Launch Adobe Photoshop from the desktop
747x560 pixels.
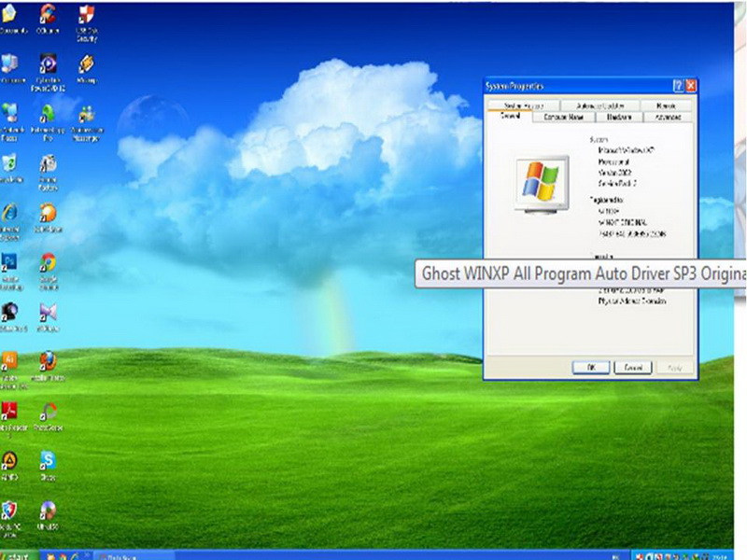[x=9, y=262]
